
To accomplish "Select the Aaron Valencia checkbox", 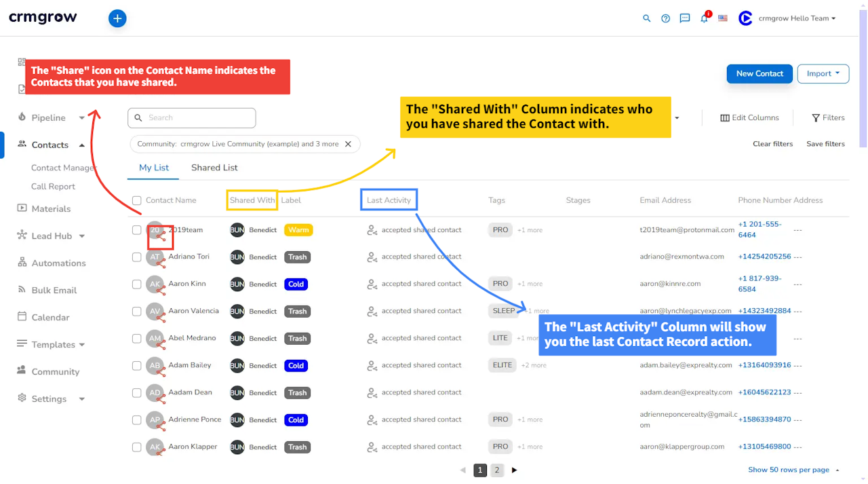I will [137, 312].
